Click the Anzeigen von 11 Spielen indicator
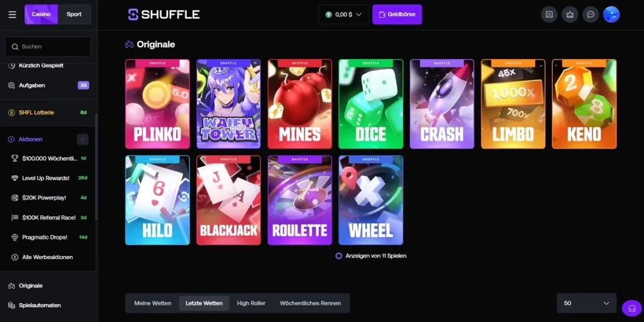The image size is (644, 322). pos(371,256)
